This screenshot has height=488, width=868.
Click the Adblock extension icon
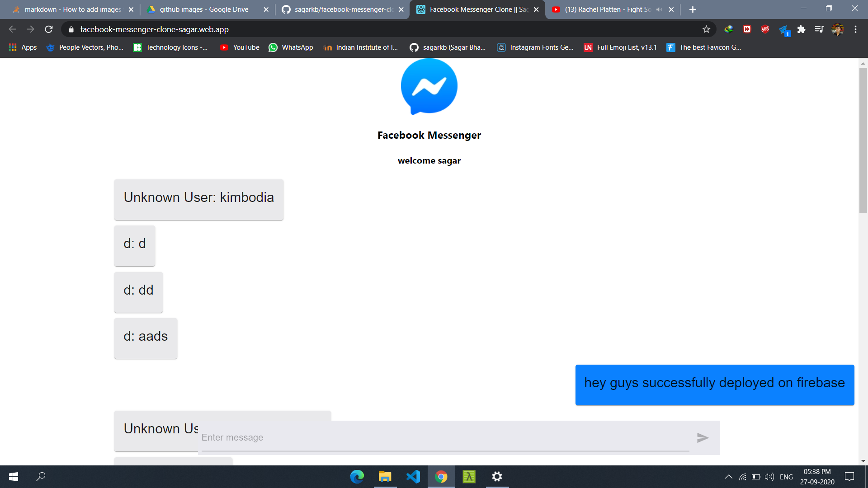765,29
